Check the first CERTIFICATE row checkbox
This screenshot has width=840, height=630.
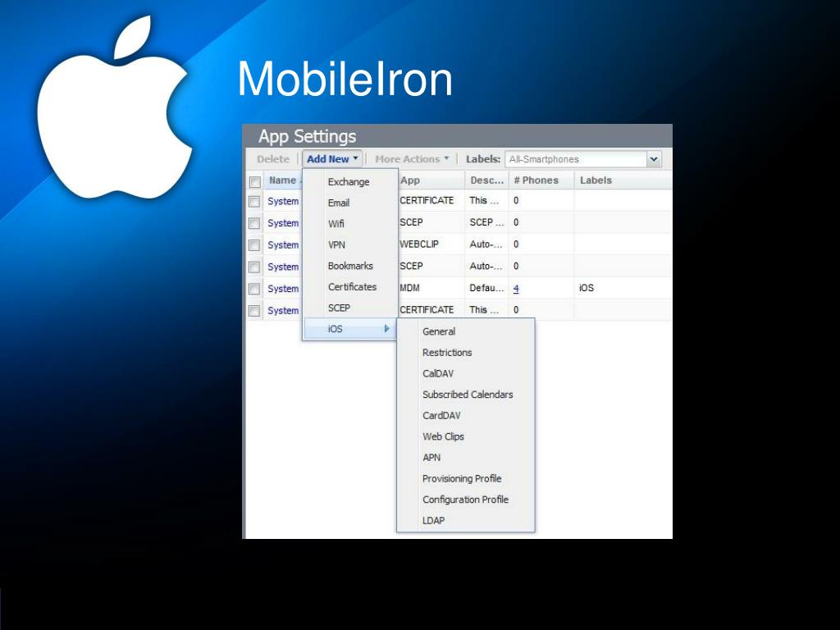pos(254,202)
